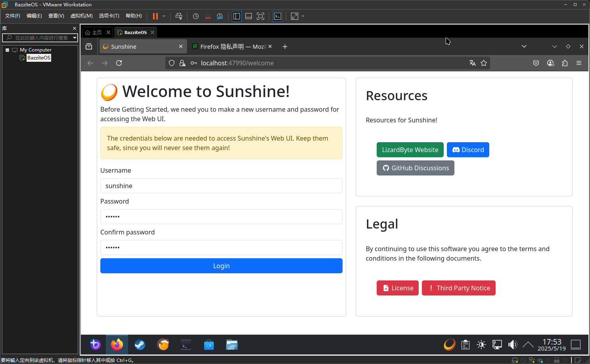This screenshot has height=364, width=590.
Task: Click the Password input field
Action: (x=221, y=217)
